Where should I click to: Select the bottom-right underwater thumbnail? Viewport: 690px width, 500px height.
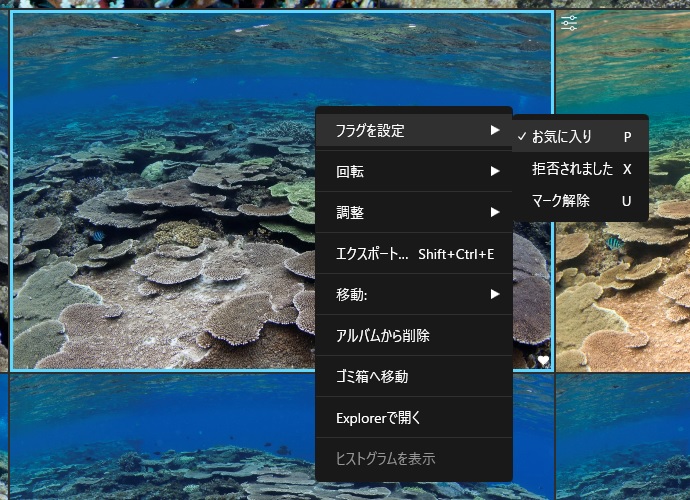pos(623,437)
